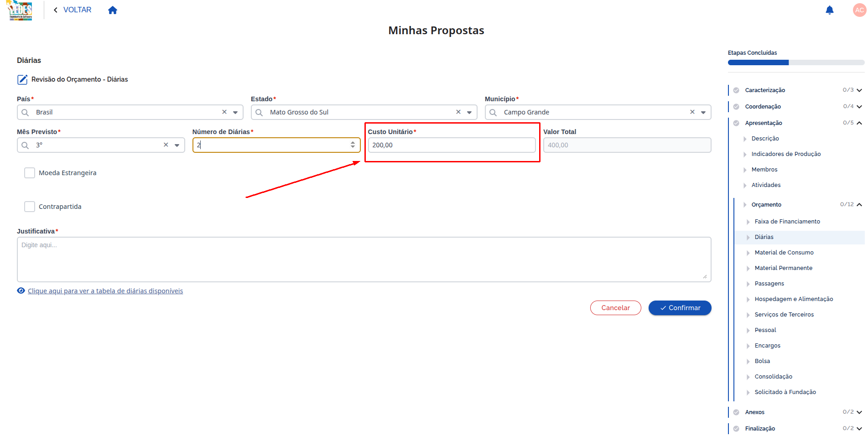
Task: Click the Confirmar button
Action: (680, 308)
